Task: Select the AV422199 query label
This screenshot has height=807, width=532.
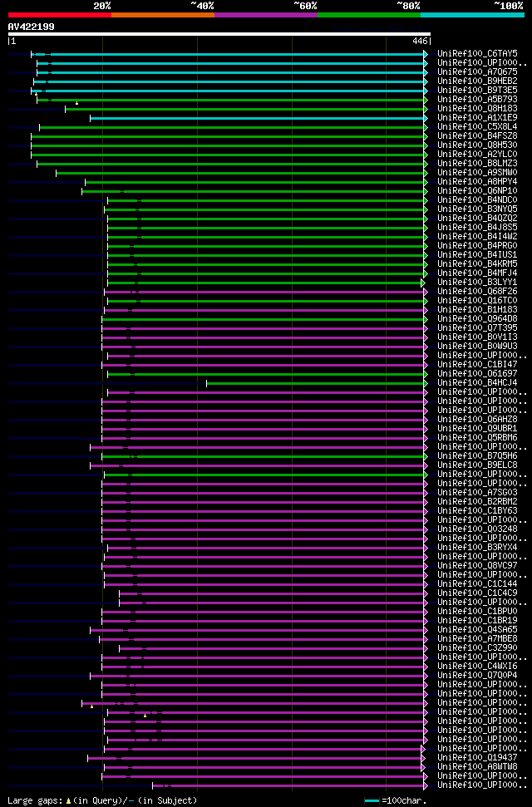Action: [31, 27]
